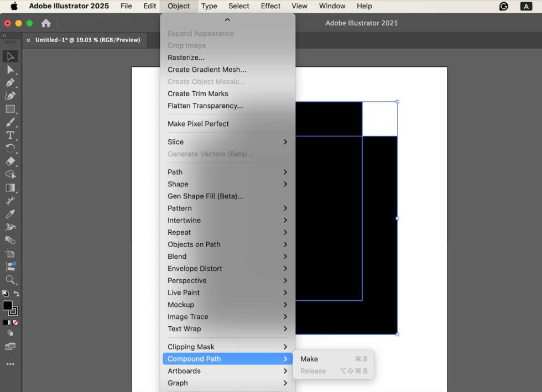Swap Fill and Stroke colors
Screen dimensions: 542x392
17,294
